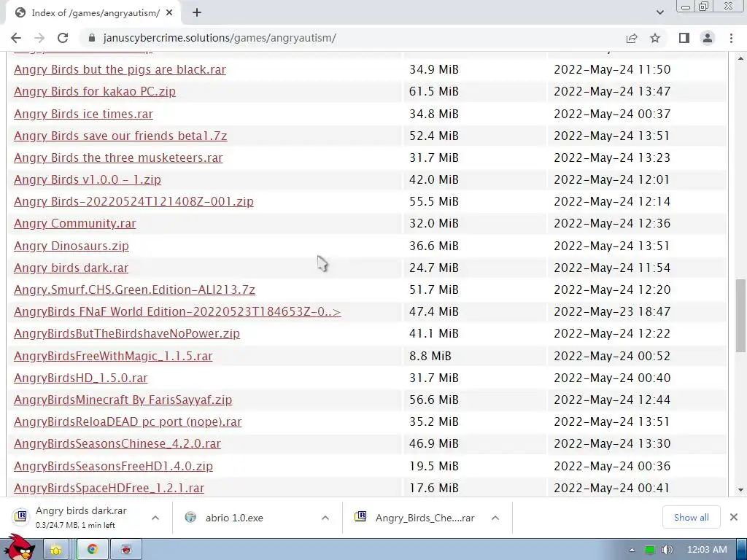
Task: Download Angry Birds v1.0.0 - 1.zip
Action: tap(88, 180)
